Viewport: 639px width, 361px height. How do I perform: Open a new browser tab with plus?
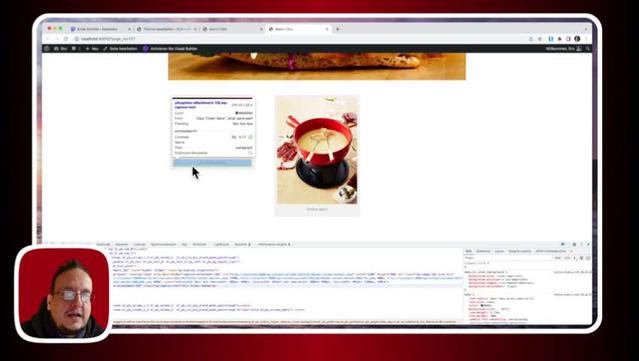point(337,29)
